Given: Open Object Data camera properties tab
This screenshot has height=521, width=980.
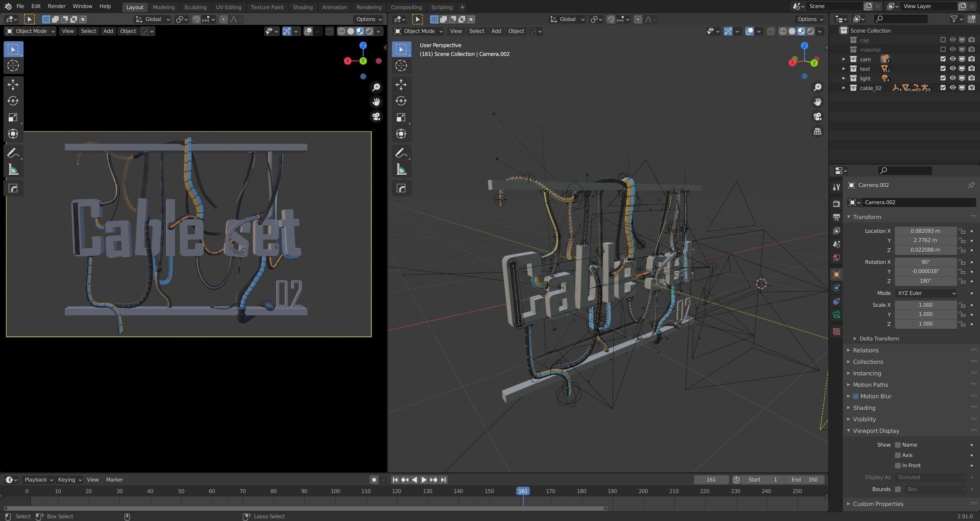Looking at the screenshot, I should pyautogui.click(x=836, y=315).
